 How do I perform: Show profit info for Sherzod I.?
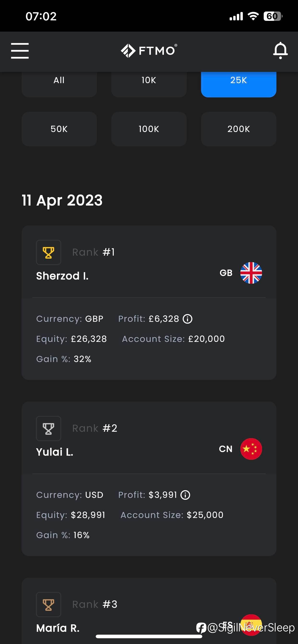pyautogui.click(x=188, y=319)
